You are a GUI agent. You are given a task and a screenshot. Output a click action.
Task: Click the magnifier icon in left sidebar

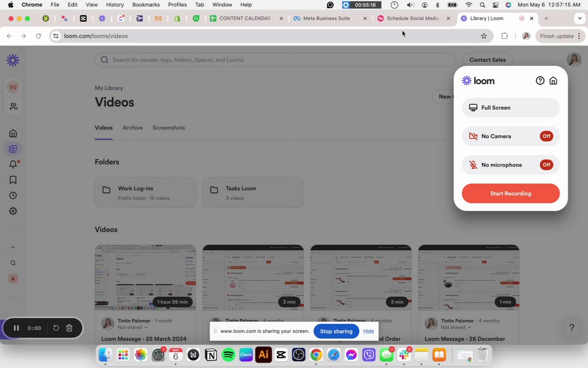13,263
